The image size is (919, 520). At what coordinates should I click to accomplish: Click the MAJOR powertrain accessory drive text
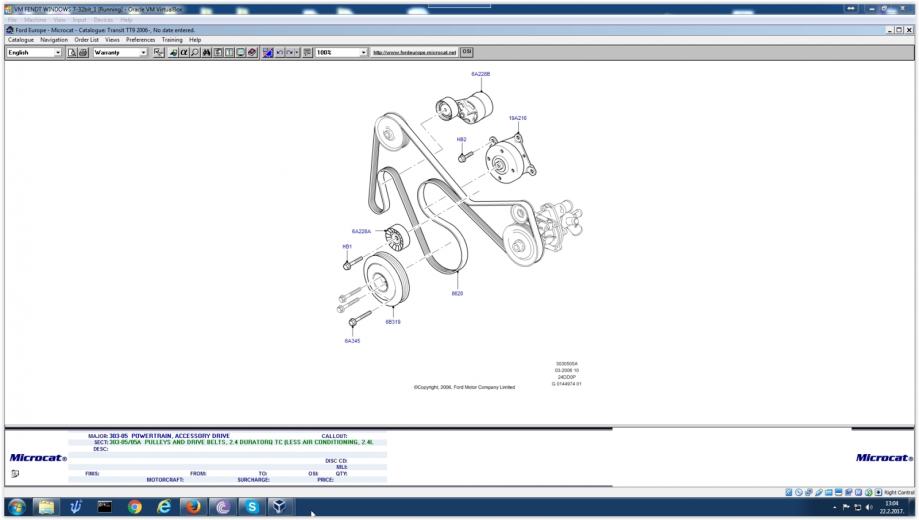[169, 436]
